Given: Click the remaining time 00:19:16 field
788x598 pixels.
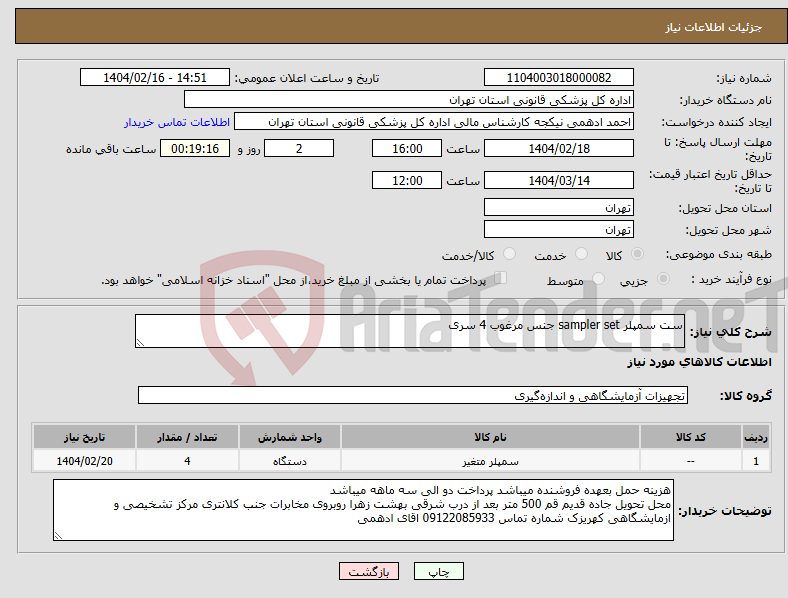Looking at the screenshot, I should (195, 148).
